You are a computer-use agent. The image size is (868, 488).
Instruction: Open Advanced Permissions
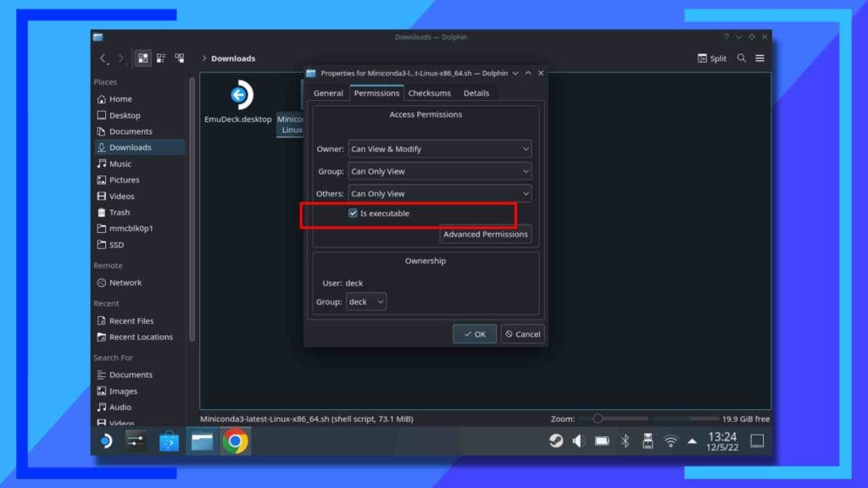tap(486, 234)
